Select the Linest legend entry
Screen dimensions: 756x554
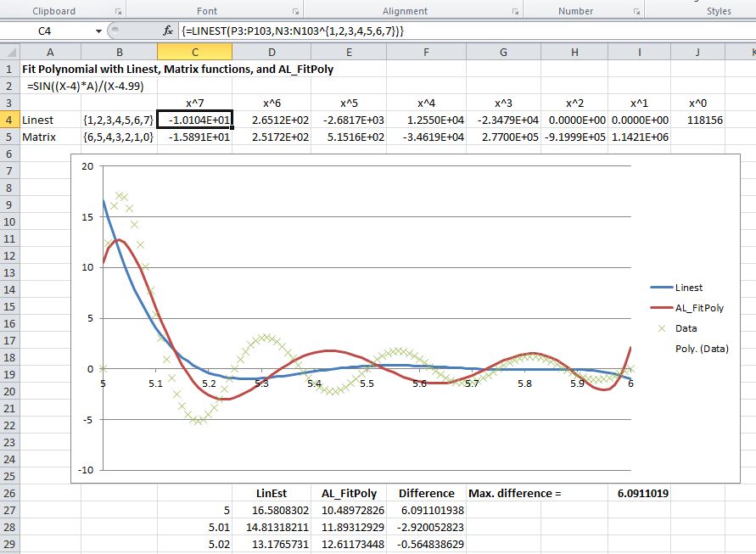tap(688, 288)
